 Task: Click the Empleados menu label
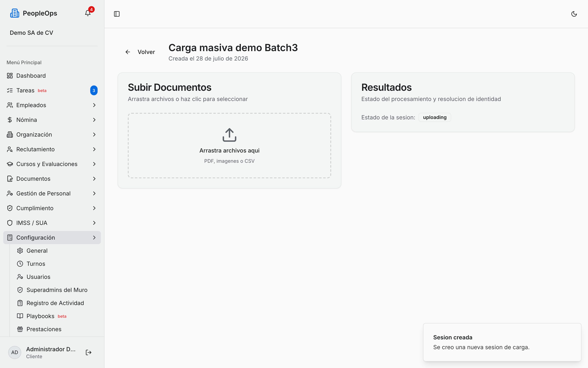coord(31,105)
